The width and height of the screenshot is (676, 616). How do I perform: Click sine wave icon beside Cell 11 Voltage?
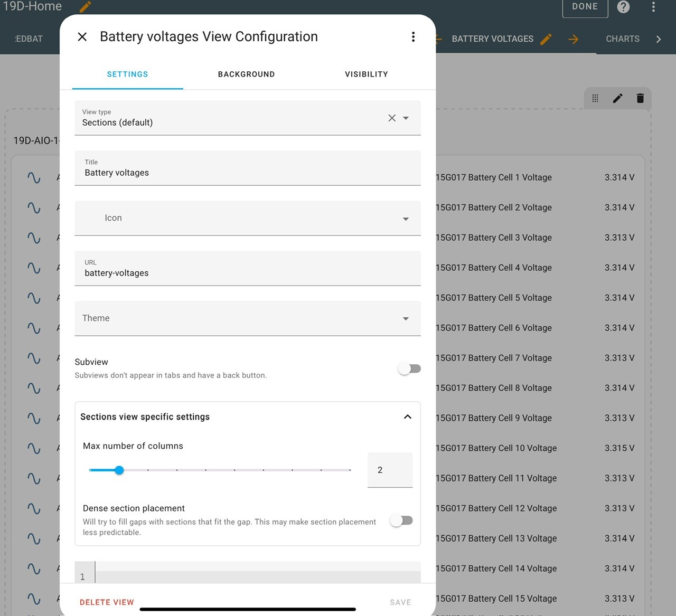point(34,478)
